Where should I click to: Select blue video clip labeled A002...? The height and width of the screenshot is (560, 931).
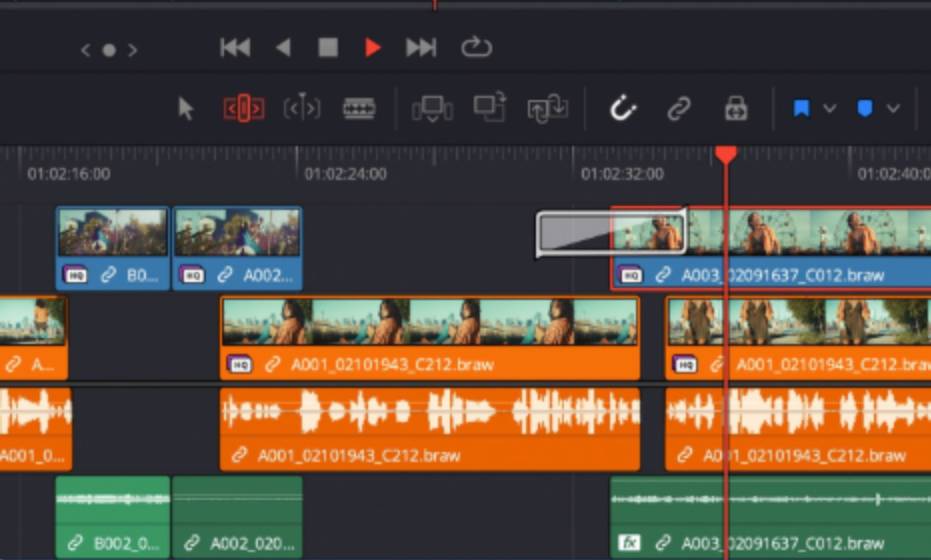pos(238,248)
